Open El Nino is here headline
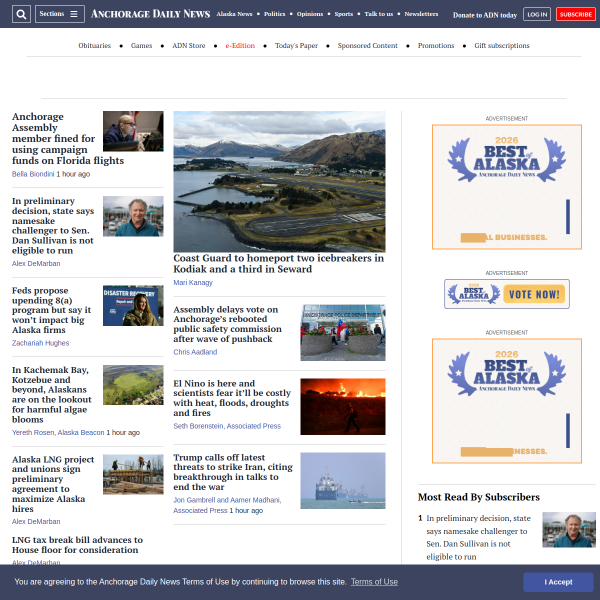The width and height of the screenshot is (600, 600). point(232,398)
